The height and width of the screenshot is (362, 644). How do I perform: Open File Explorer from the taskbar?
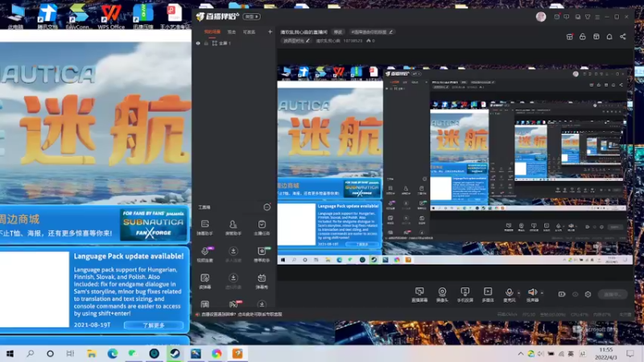point(92,353)
